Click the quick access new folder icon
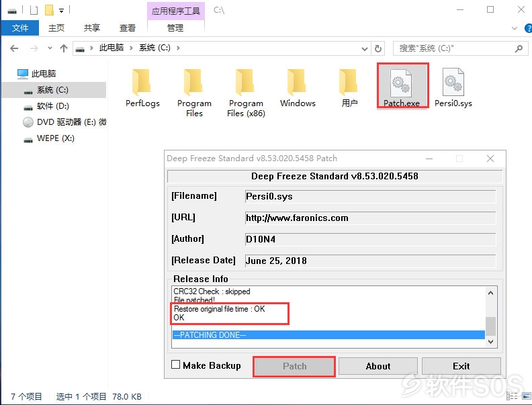 50,10
